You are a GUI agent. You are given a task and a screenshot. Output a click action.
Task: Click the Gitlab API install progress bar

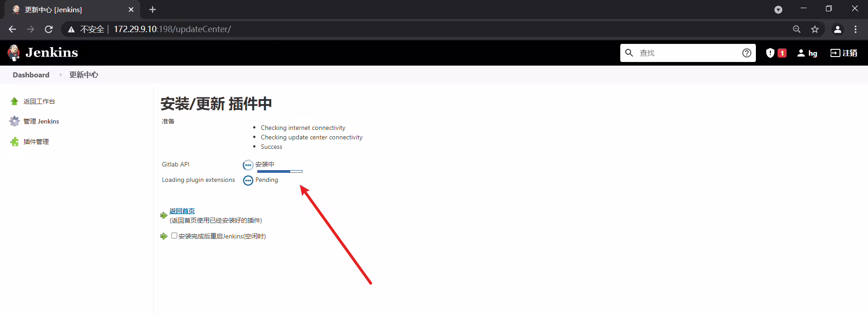280,171
